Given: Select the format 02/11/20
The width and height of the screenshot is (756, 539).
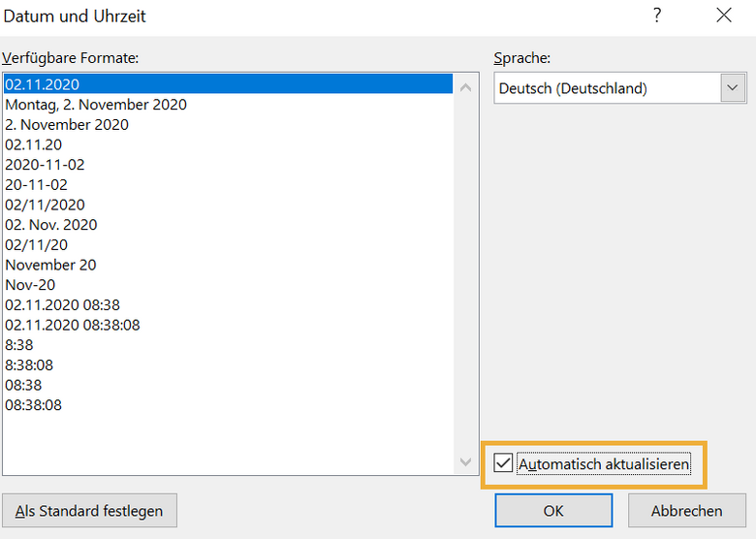Looking at the screenshot, I should pos(228,245).
